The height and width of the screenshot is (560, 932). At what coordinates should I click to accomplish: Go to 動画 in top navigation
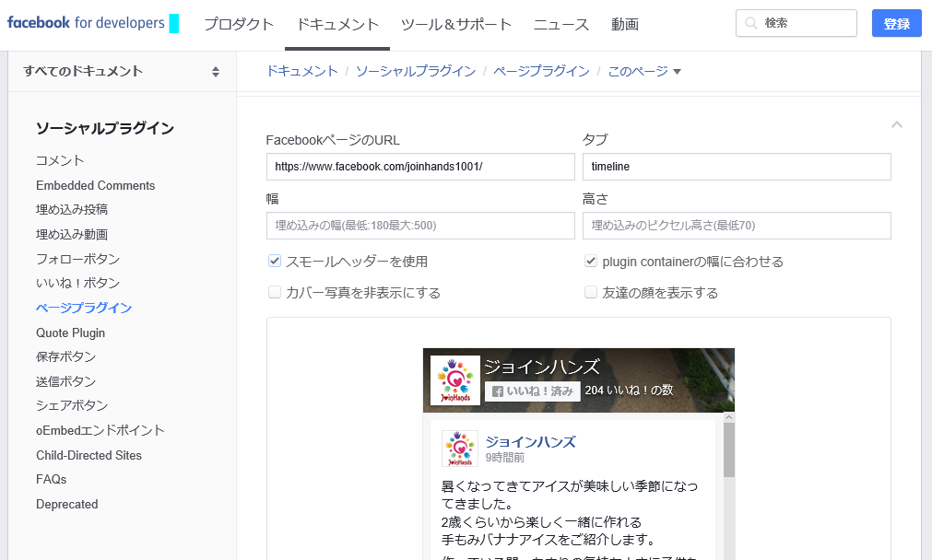coord(625,24)
